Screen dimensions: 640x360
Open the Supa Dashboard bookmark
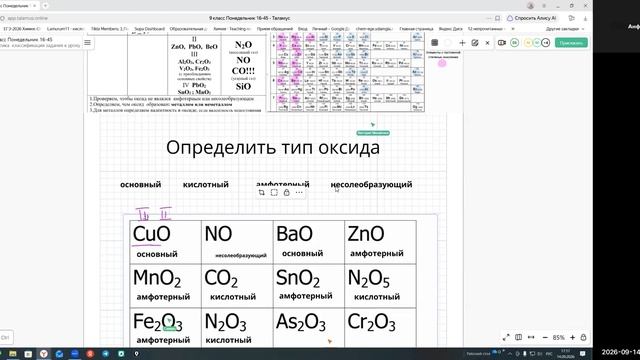(149, 29)
